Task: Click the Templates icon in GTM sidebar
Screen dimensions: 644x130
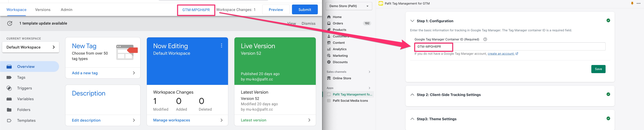Action: (x=9, y=121)
